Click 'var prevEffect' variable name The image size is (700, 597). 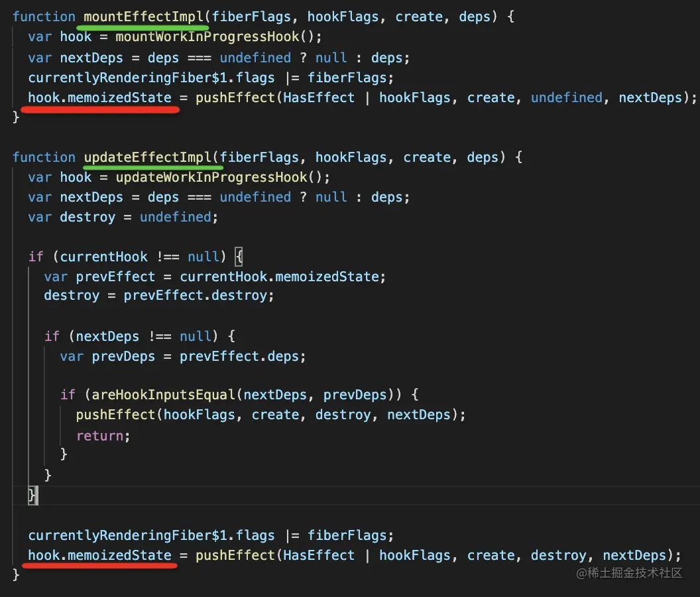click(x=115, y=277)
